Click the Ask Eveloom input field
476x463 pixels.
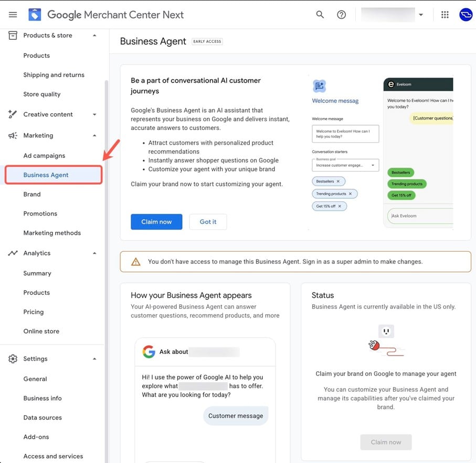420,216
